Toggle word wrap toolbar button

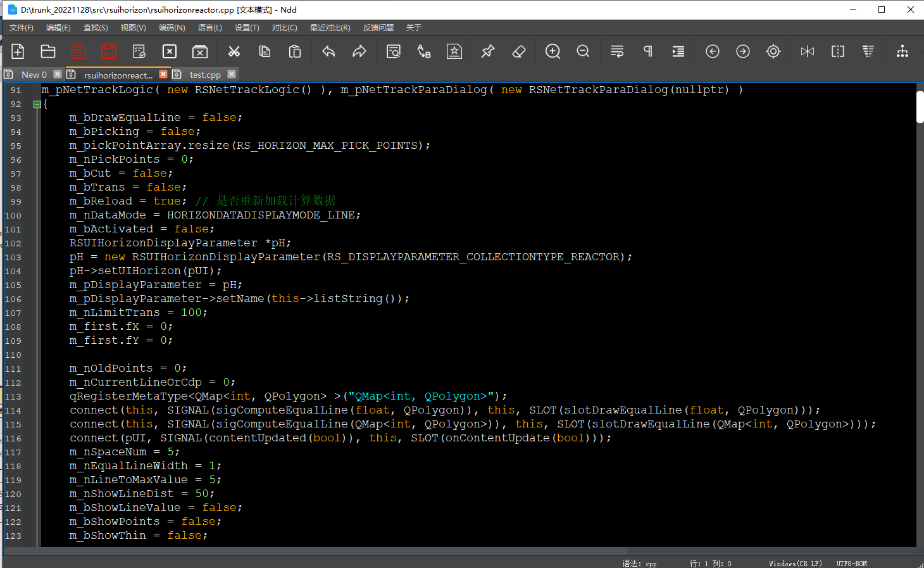[x=617, y=51]
